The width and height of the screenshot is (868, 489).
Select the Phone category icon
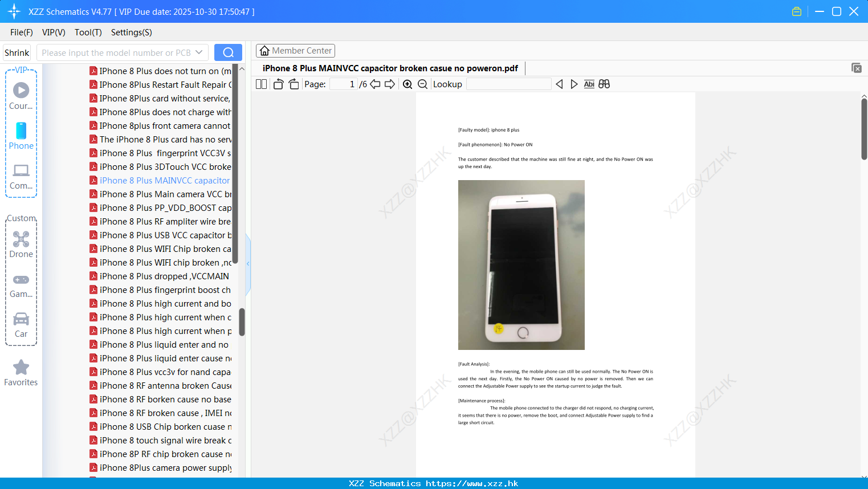click(21, 136)
